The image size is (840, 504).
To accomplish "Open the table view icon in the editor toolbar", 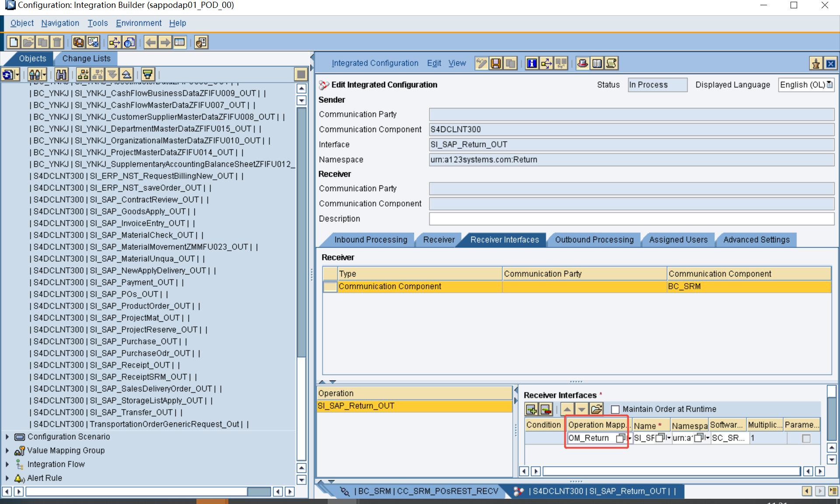I will [597, 63].
